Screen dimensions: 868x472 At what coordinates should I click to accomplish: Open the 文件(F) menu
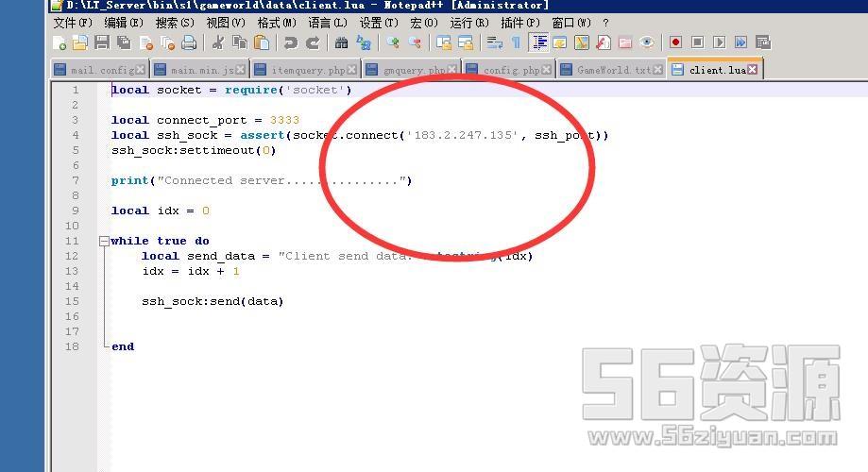(73, 23)
